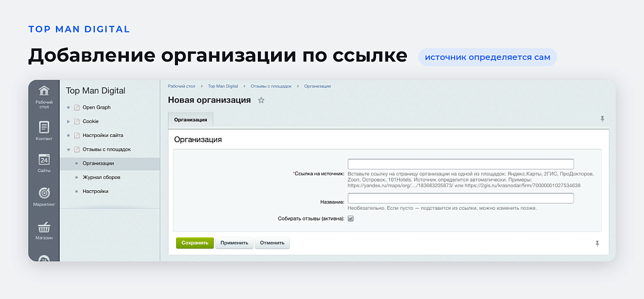
Task: Add page to favorites with star icon
Action: coord(261,100)
